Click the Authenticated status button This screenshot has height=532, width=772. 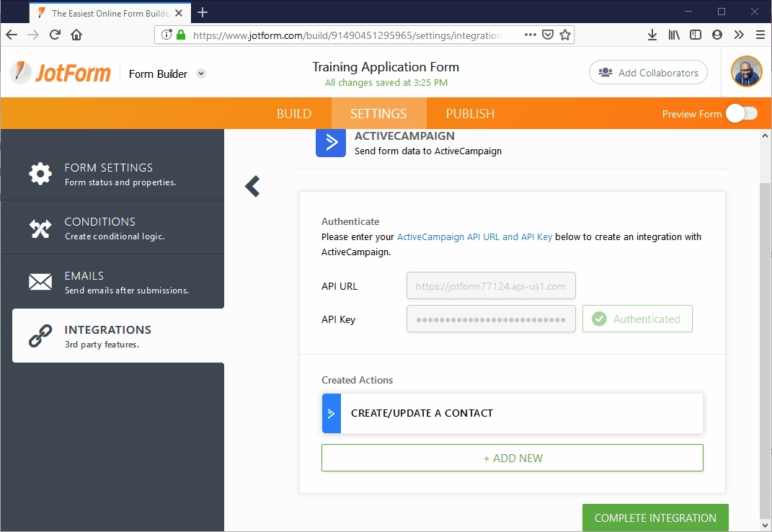pos(638,319)
